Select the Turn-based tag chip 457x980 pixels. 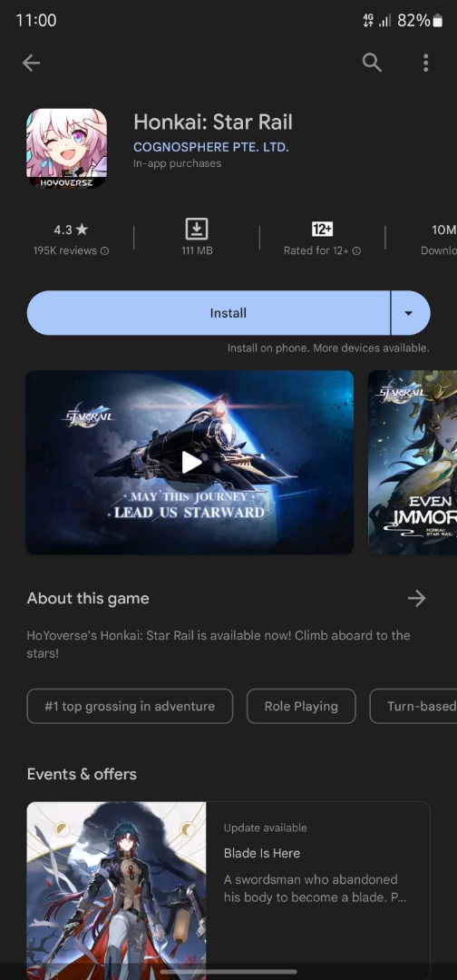413,706
